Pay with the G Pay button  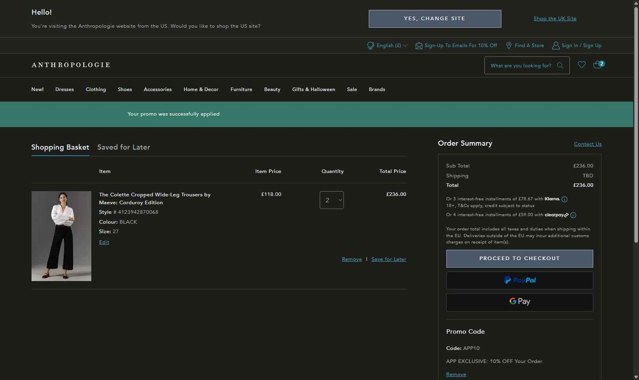520,302
